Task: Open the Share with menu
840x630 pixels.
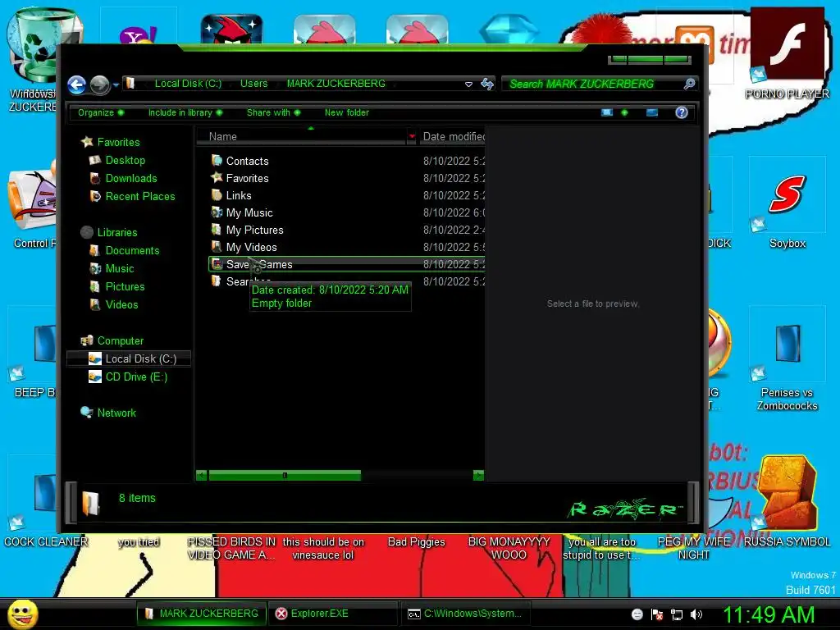Action: [273, 112]
